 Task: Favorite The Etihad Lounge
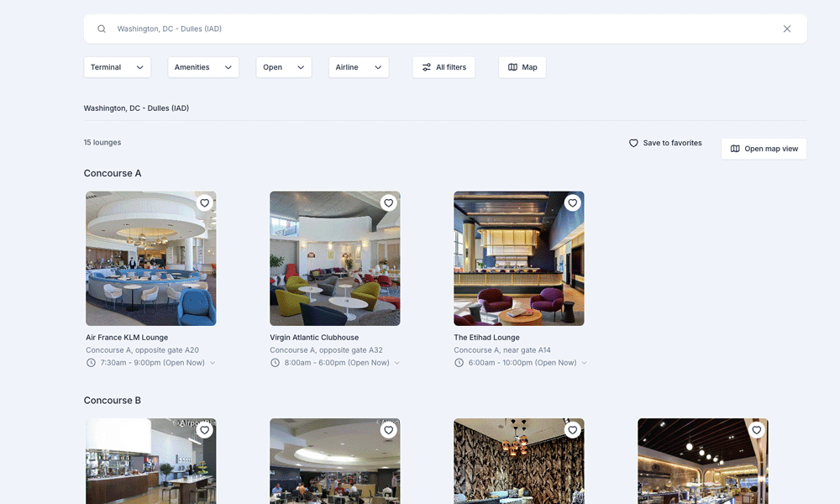[x=573, y=203]
